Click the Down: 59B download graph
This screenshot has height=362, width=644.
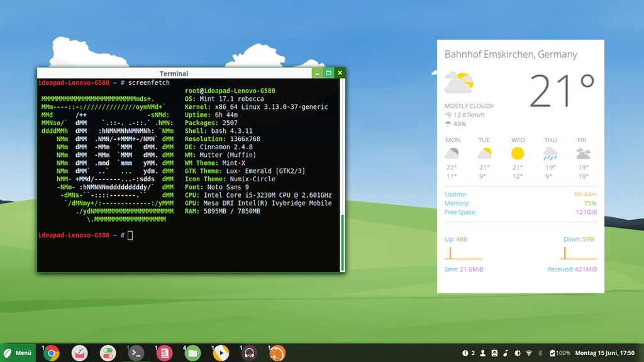[578, 253]
